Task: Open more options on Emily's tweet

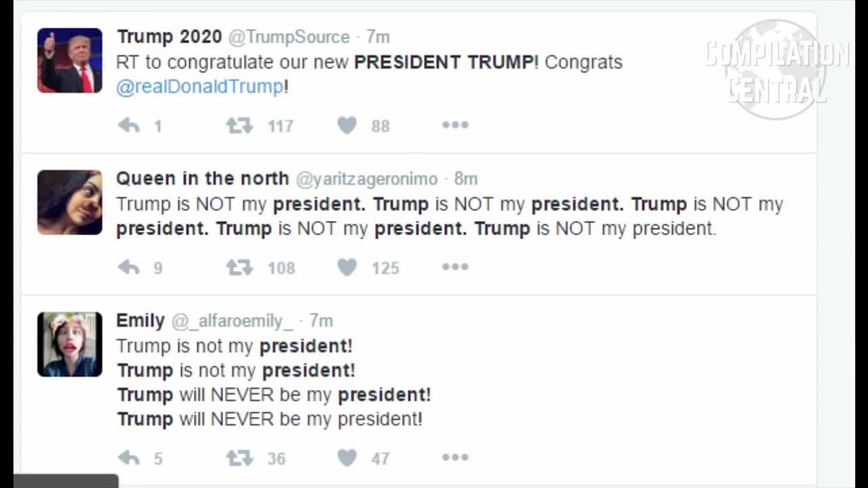Action: [x=455, y=457]
